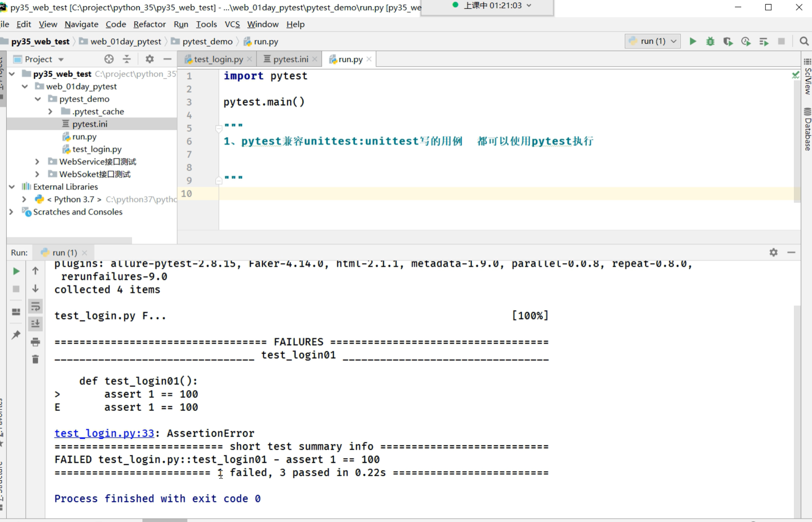Start the Debug bug icon

[710, 41]
